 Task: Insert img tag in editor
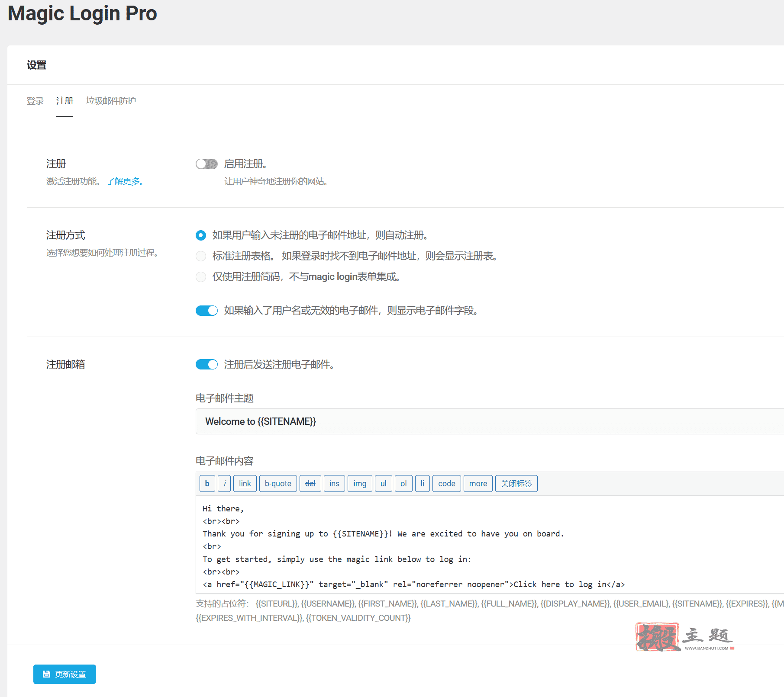point(360,483)
